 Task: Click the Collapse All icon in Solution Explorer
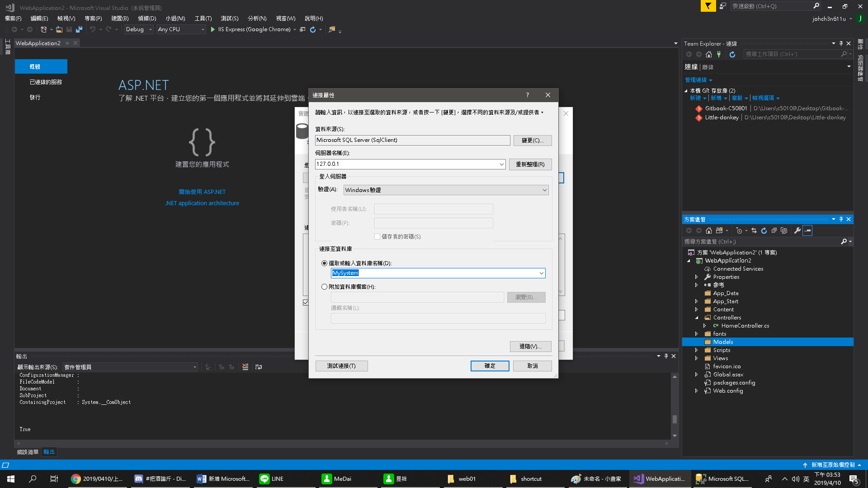tap(774, 230)
